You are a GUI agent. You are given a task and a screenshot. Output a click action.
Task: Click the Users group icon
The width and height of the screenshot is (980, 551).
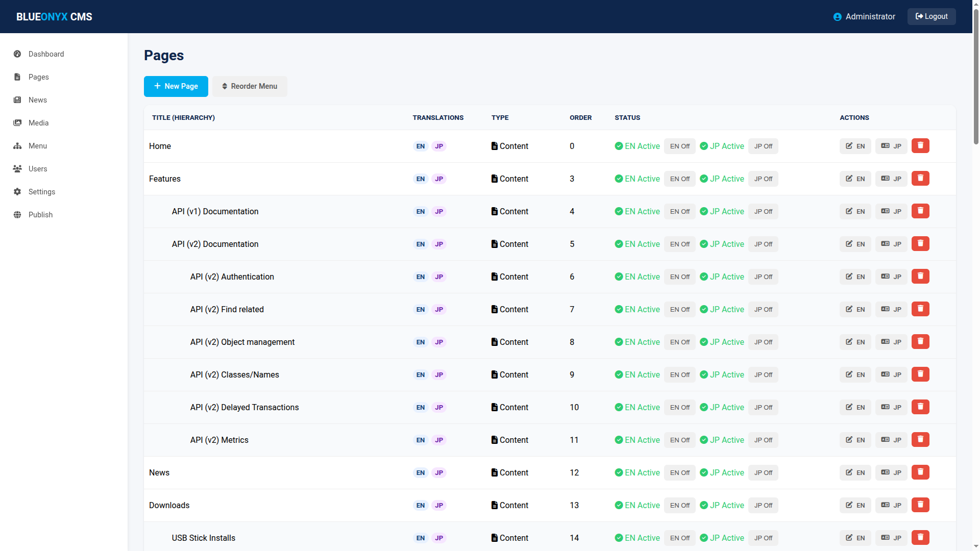pos(17,169)
